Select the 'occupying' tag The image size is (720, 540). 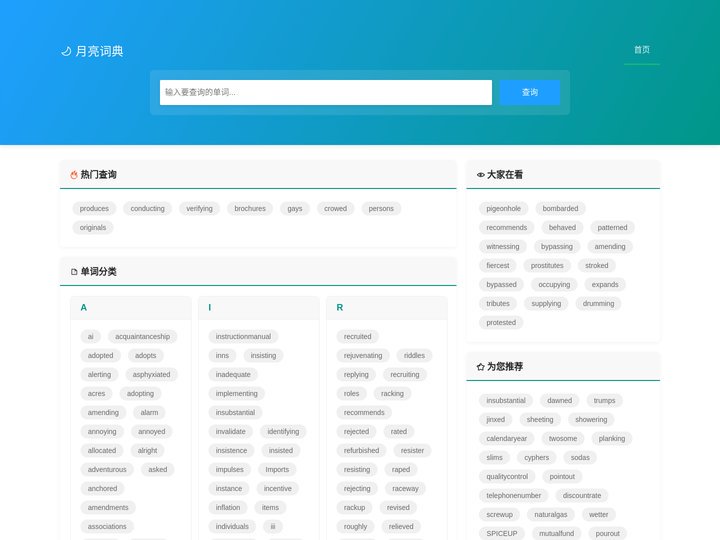554,285
